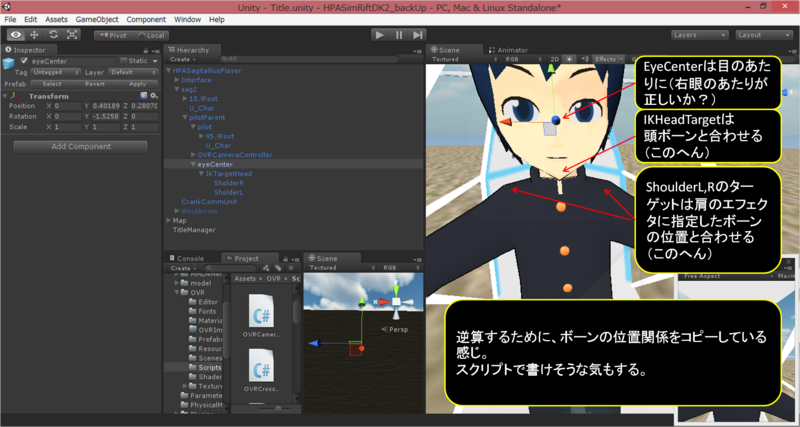Start Play mode
Viewport: 800px width, 427px height.
(379, 35)
